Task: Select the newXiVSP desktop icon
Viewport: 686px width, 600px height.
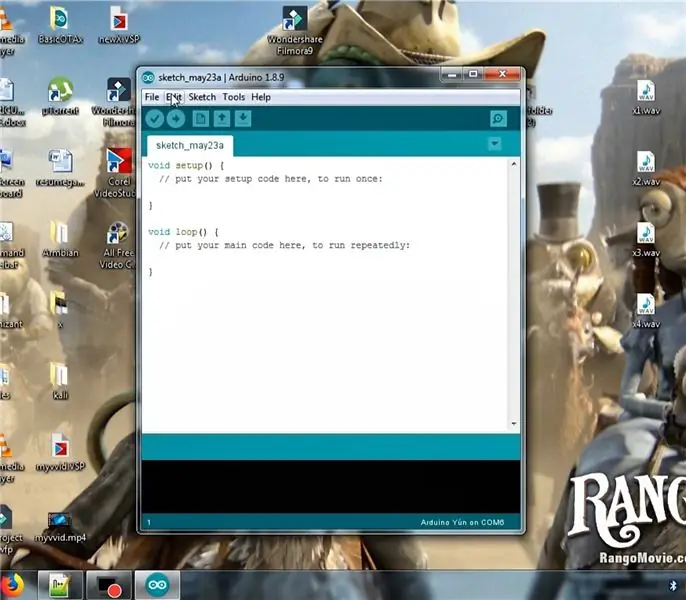Action: (x=119, y=25)
